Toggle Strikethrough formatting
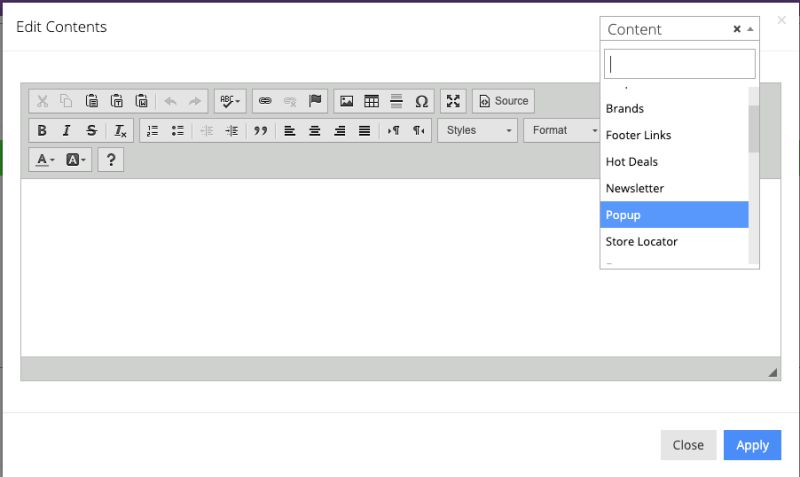The width and height of the screenshot is (800, 477). coord(92,131)
